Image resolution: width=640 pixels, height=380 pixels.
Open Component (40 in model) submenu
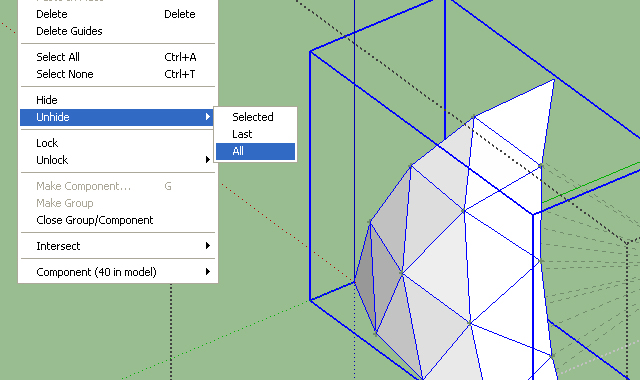coord(118,272)
